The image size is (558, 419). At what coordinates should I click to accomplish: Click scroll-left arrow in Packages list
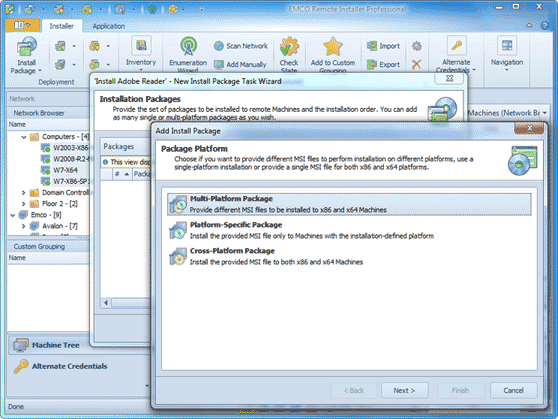(106, 303)
